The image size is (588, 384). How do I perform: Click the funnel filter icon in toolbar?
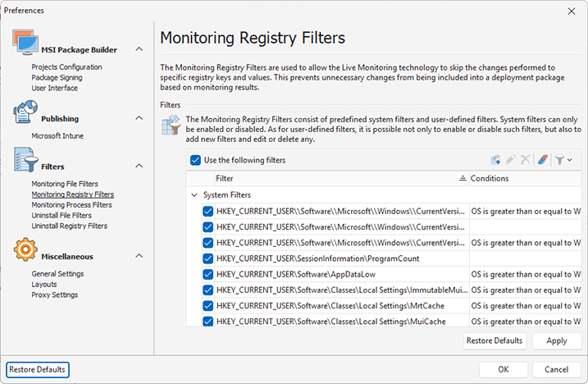[558, 160]
